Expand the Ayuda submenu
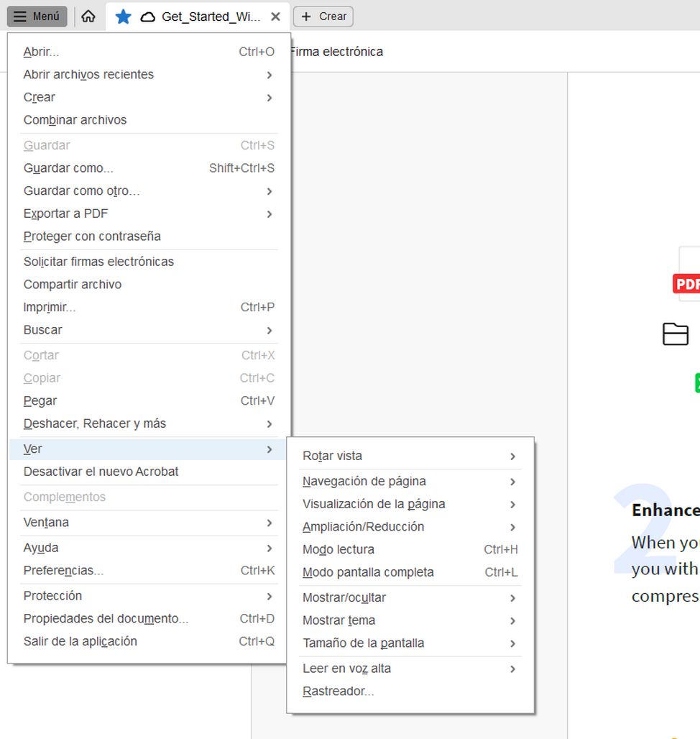Viewport: 700px width, 739px height. pos(149,548)
